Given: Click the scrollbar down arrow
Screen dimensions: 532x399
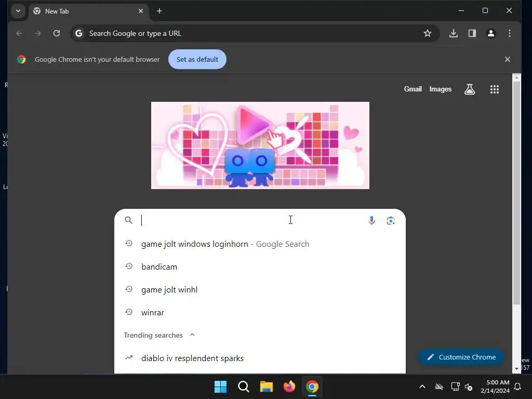Looking at the screenshot, I should (x=516, y=368).
